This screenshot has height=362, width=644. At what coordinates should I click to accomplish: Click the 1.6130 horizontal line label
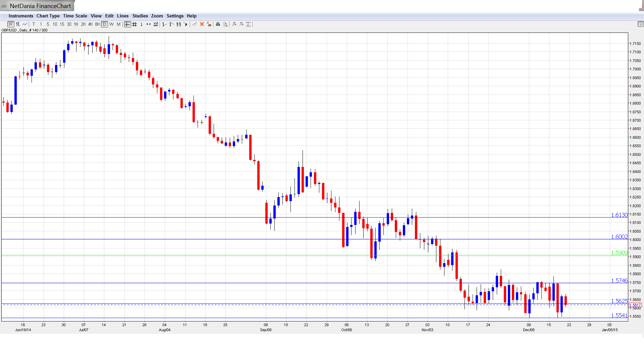[x=619, y=215]
